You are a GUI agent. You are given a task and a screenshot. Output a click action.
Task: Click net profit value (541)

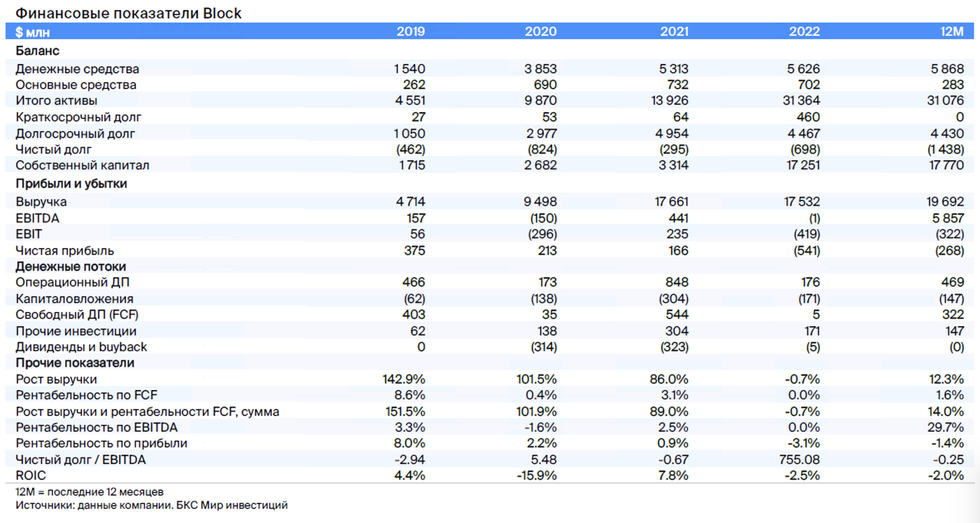click(807, 251)
